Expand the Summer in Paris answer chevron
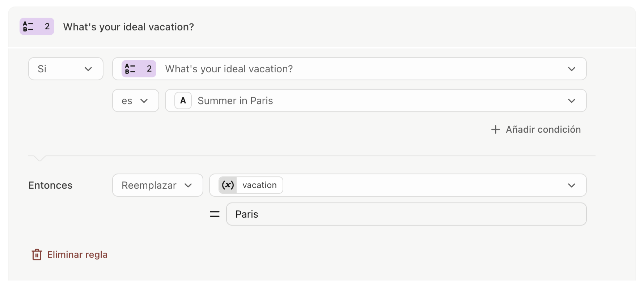The image size is (644, 282). click(571, 101)
